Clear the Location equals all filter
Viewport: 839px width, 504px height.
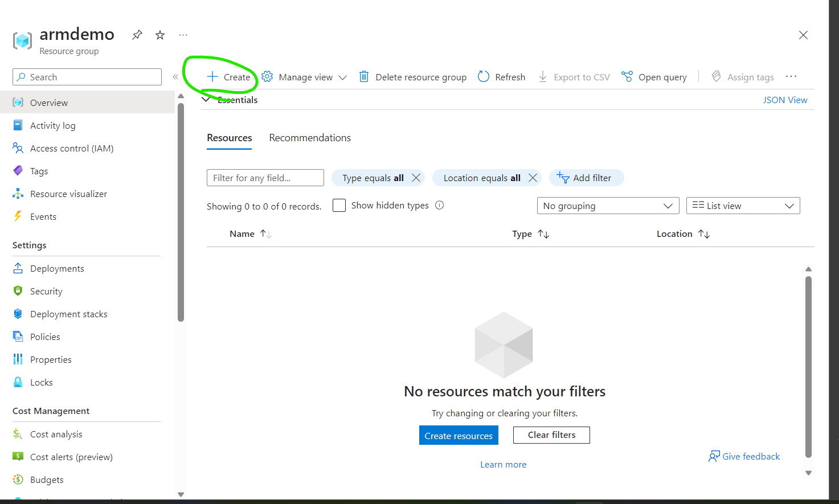533,178
